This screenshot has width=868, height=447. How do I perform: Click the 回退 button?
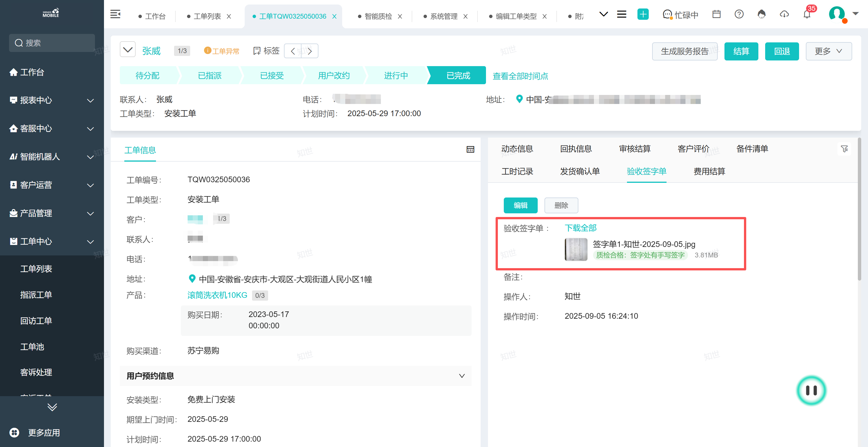pyautogui.click(x=782, y=51)
